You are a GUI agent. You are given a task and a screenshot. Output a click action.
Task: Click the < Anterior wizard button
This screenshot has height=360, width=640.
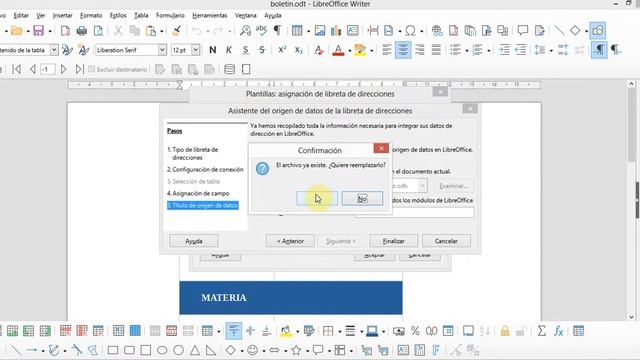(x=290, y=241)
